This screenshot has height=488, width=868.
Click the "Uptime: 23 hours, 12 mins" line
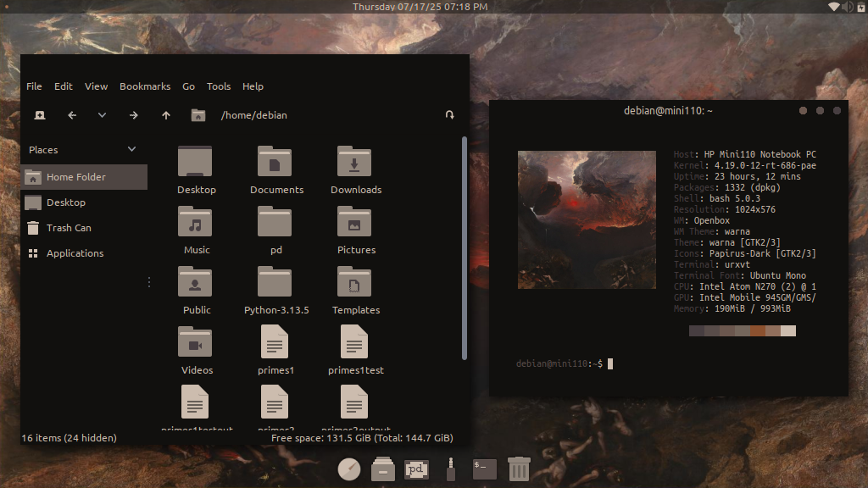737,176
